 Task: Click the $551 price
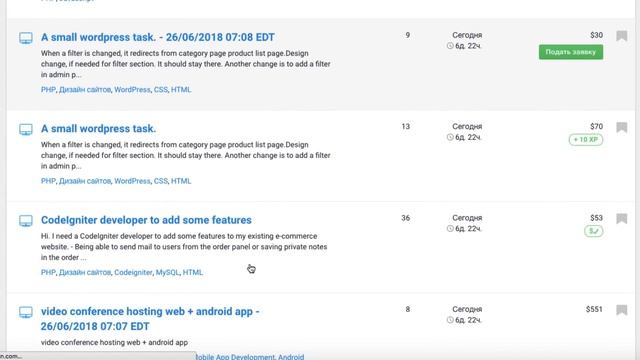click(x=594, y=309)
